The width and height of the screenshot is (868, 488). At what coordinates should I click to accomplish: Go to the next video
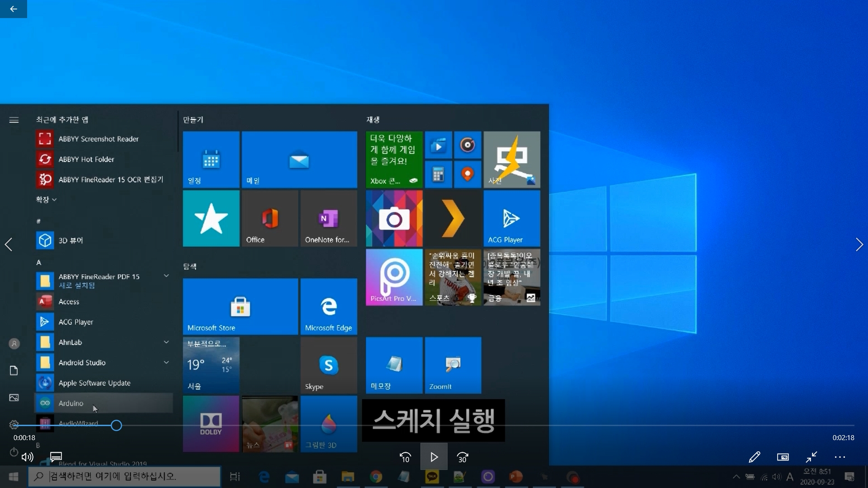coord(859,244)
